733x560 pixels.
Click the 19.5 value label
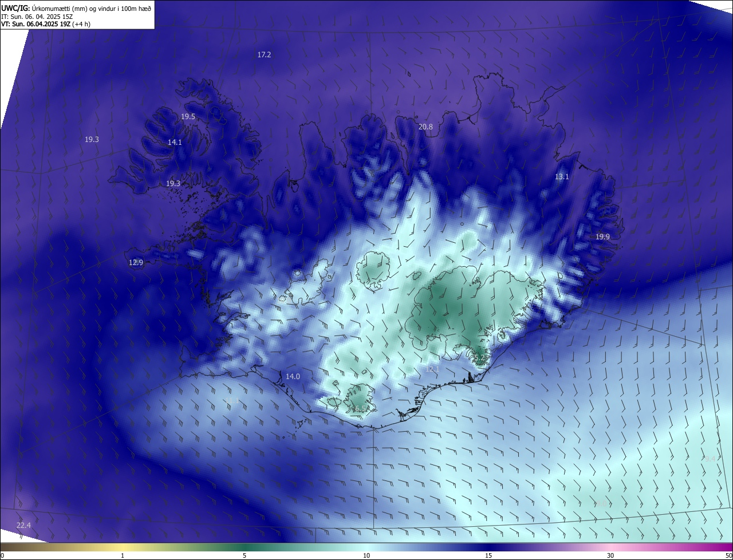[x=188, y=116]
